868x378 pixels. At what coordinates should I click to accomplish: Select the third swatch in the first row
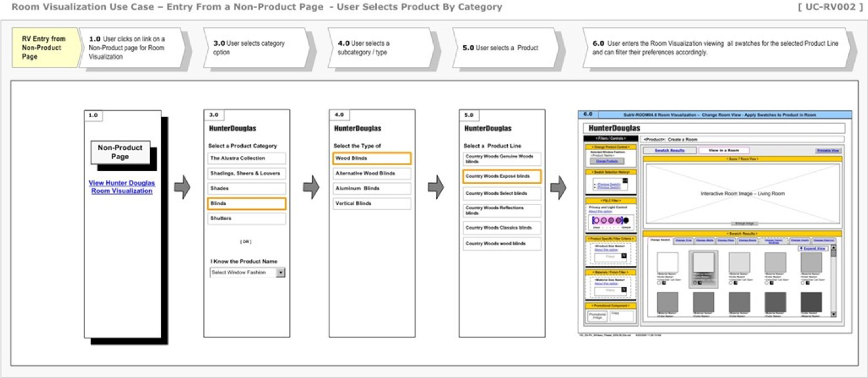coord(739,263)
